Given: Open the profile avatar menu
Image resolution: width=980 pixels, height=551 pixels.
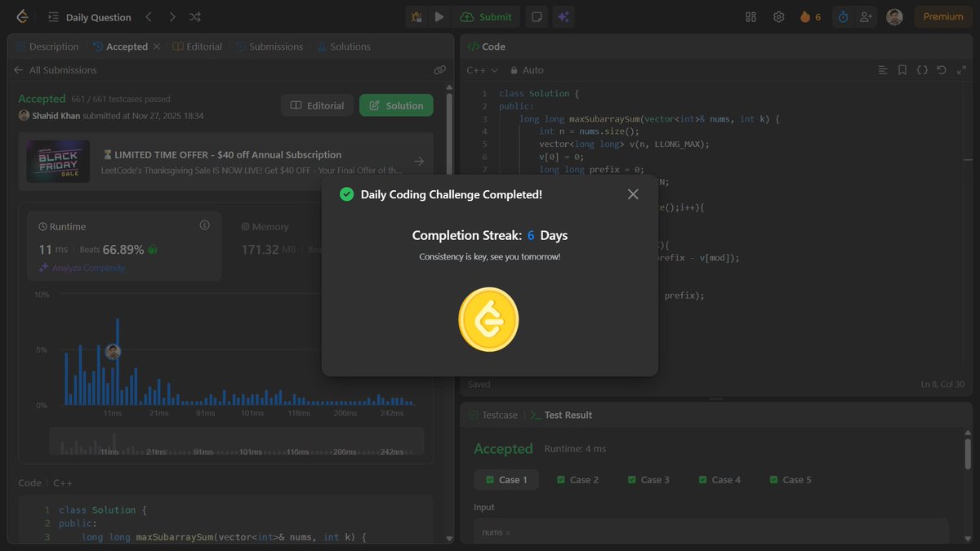Looking at the screenshot, I should tap(894, 16).
